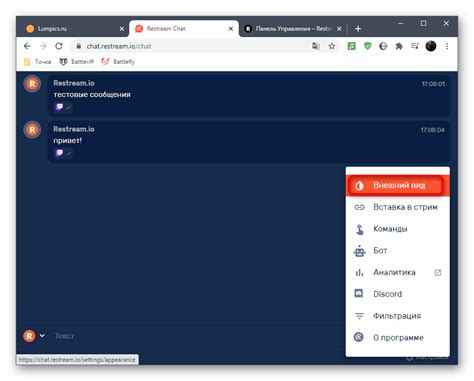Click the green music note extension icon
This screenshot has height=381, width=474.
(352, 46)
